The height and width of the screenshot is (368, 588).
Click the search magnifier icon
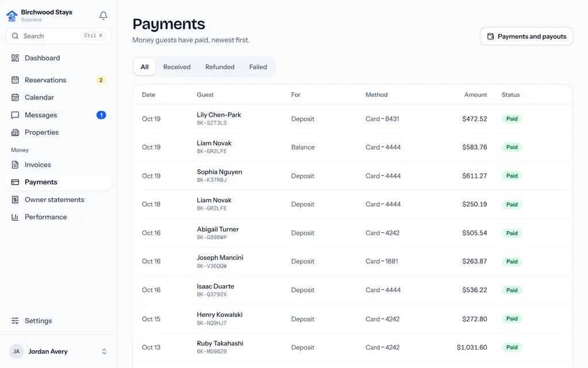click(x=15, y=36)
